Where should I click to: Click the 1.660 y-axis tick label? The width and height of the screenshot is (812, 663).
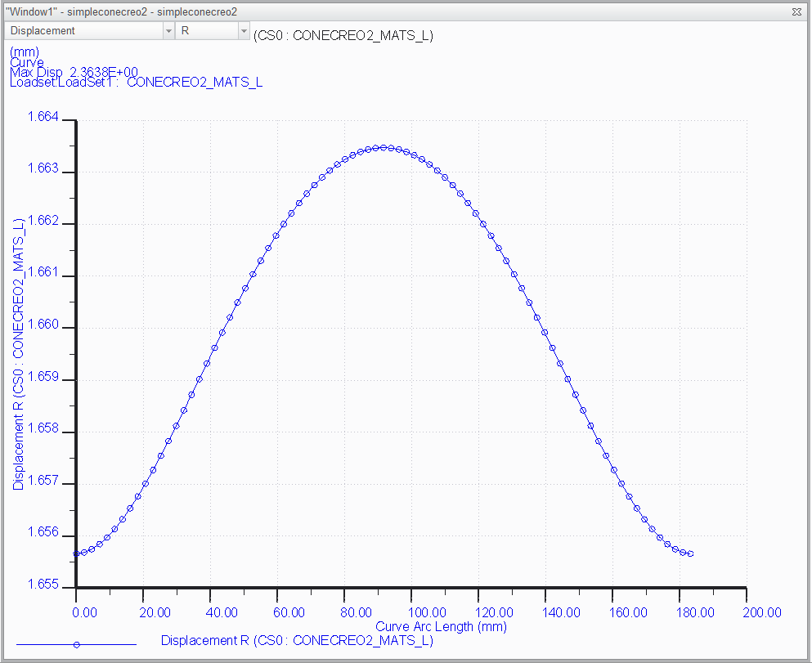43,325
